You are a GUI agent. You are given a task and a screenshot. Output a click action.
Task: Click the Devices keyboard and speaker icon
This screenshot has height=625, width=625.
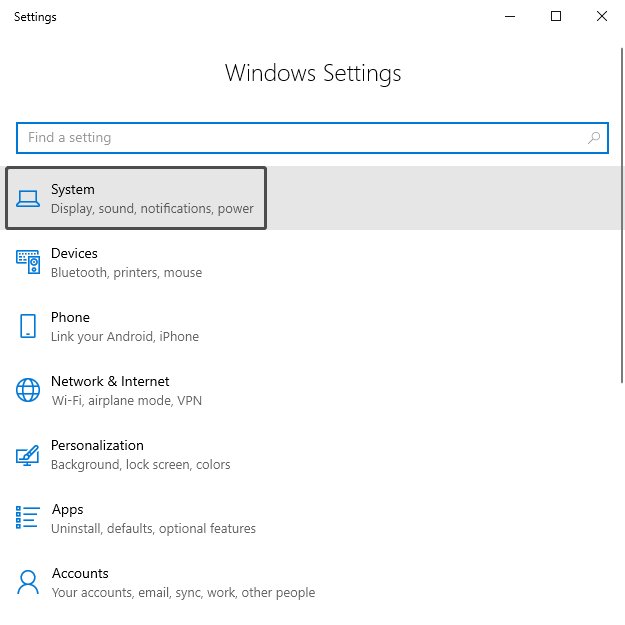point(28,262)
